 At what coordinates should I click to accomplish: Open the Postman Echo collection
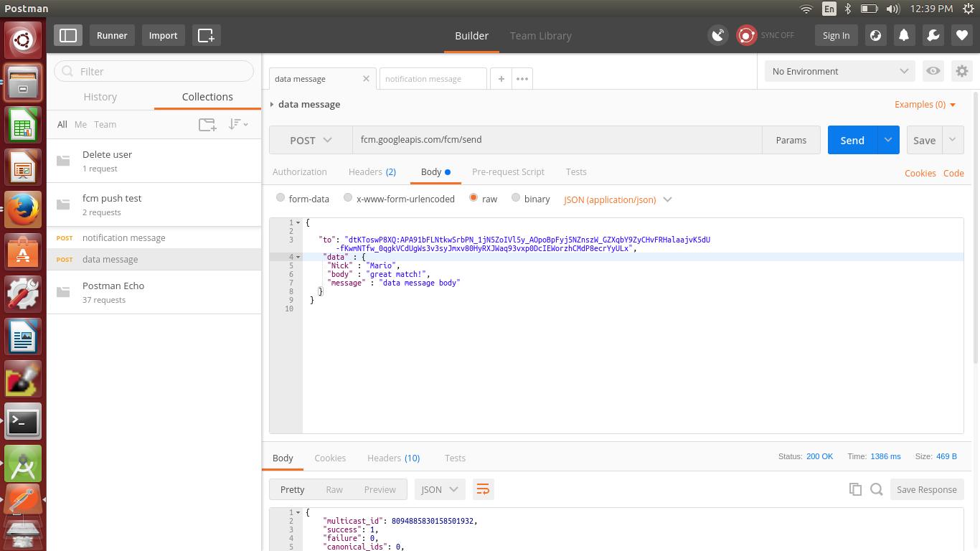point(154,292)
